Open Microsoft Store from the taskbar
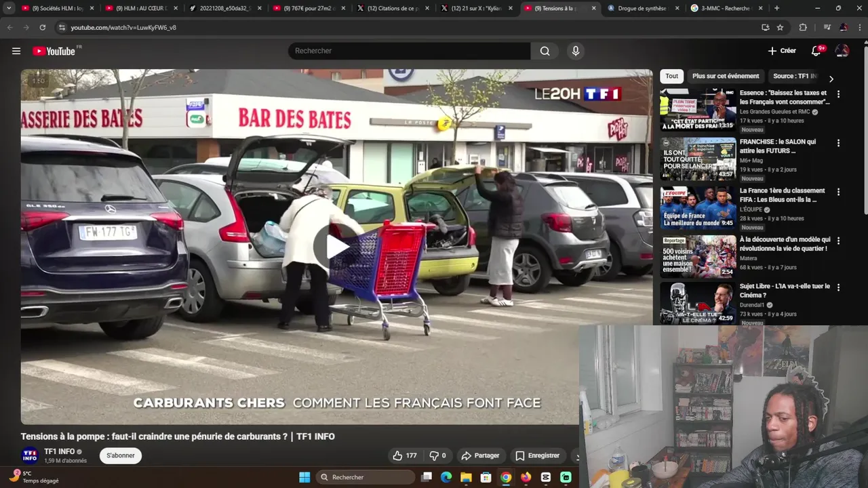The height and width of the screenshot is (488, 868). tap(486, 477)
